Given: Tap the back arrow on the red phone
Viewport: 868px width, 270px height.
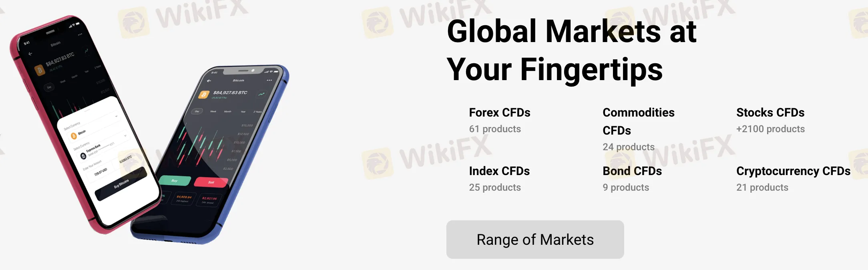Looking at the screenshot, I should 30,54.
